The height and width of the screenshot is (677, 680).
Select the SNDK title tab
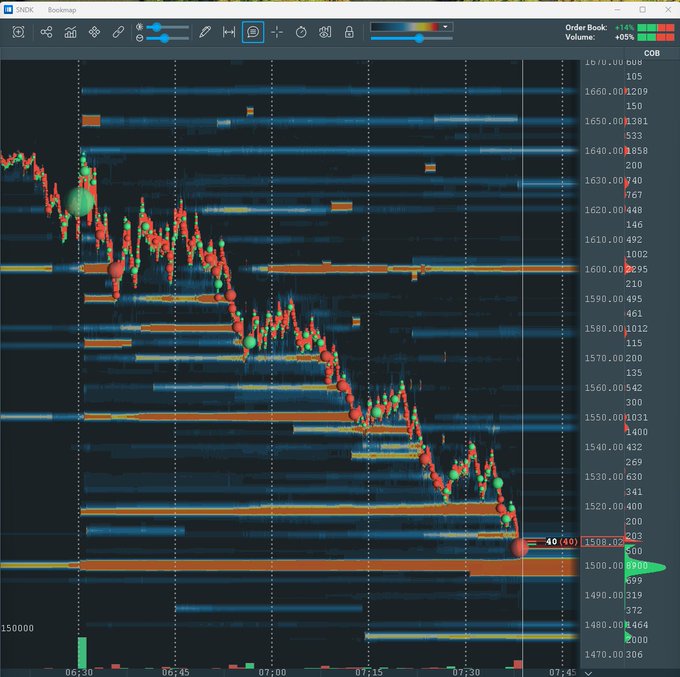click(25, 10)
